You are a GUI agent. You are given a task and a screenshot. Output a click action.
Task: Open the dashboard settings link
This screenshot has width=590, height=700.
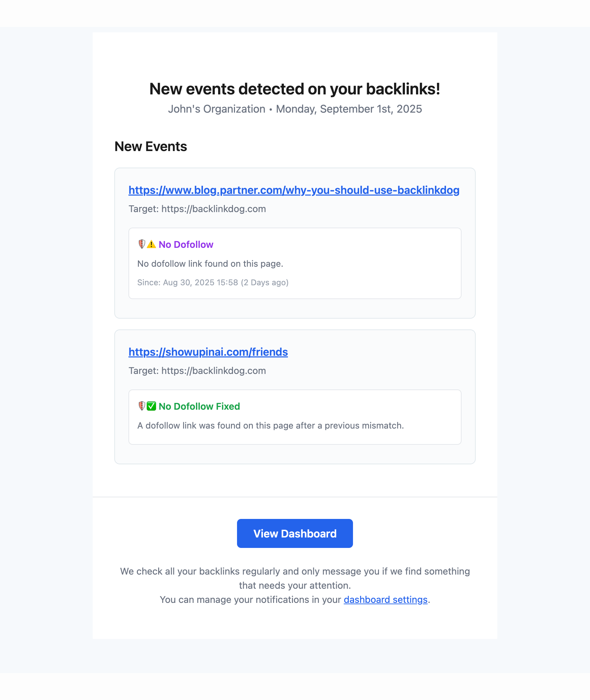point(385,600)
